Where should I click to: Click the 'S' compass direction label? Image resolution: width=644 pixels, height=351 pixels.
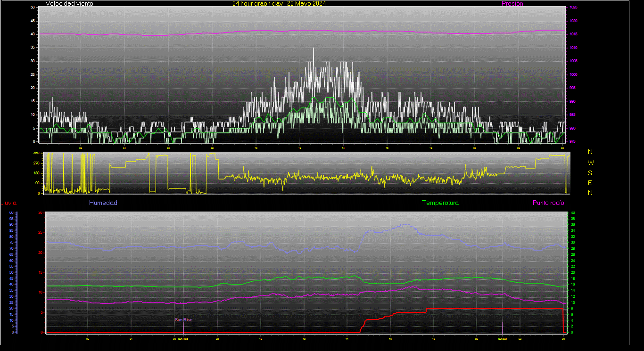(x=590, y=172)
